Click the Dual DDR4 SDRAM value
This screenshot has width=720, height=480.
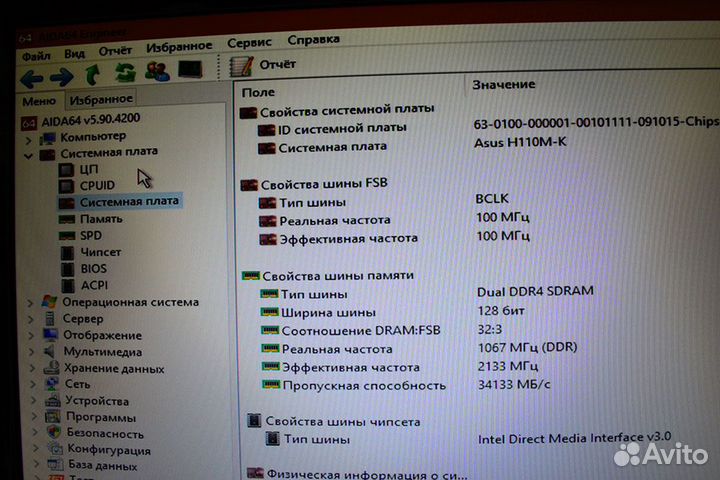point(535,291)
